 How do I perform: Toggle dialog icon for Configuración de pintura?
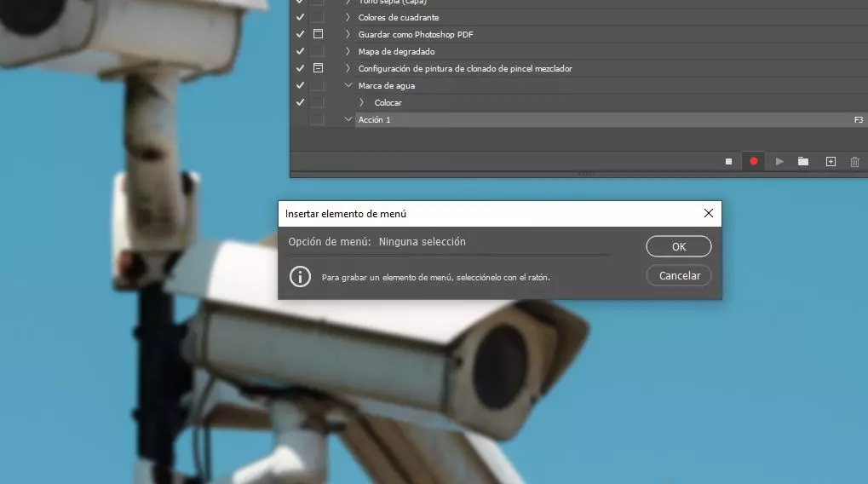coord(318,68)
